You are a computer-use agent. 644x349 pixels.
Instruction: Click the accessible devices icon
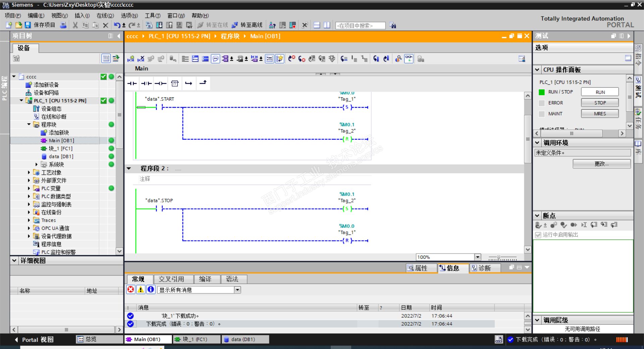[272, 25]
